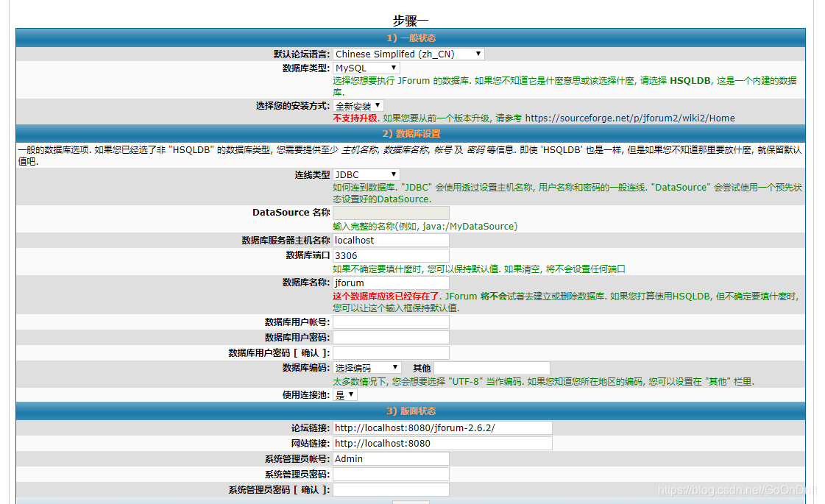Click the 数据库用户密码 input field
This screenshot has width=825, height=504.
tap(391, 337)
